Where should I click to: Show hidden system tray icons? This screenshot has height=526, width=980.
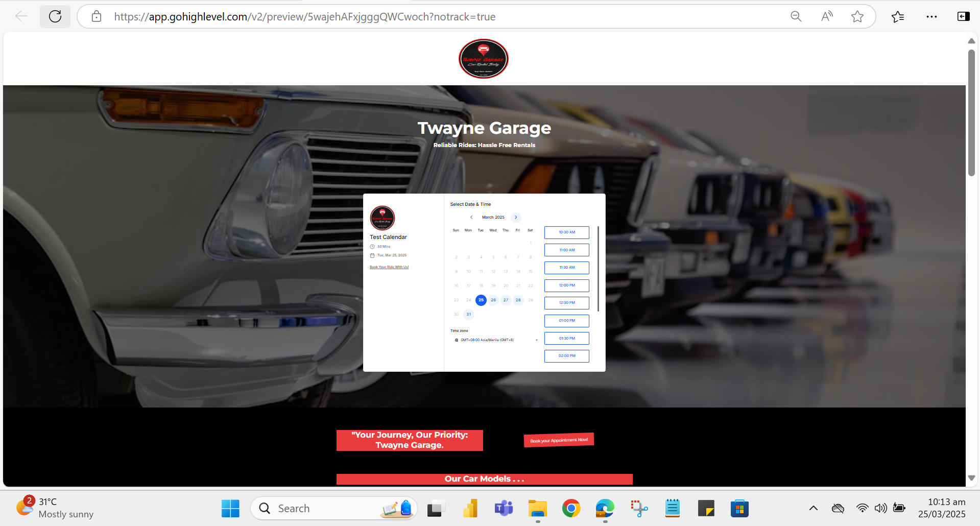pyautogui.click(x=814, y=508)
